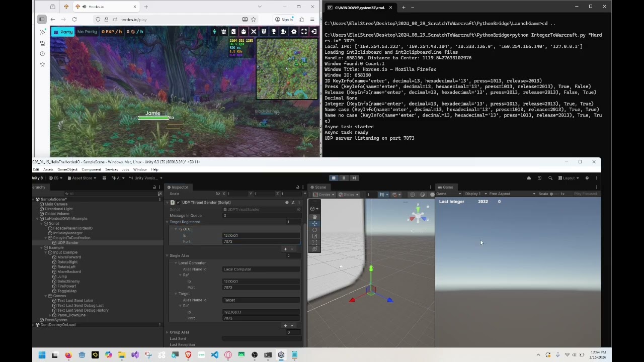Open Global handle rotation dropdown
The image size is (644, 362).
[x=348, y=195]
